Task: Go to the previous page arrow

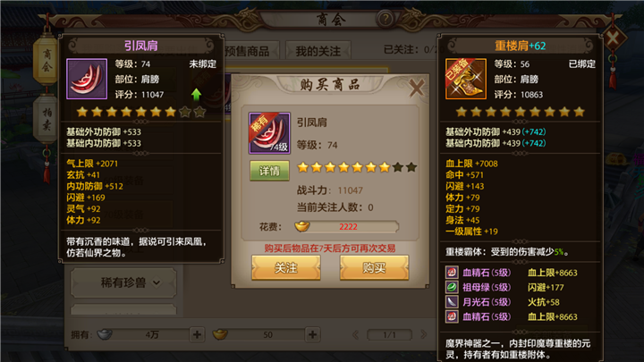Action: [356, 334]
